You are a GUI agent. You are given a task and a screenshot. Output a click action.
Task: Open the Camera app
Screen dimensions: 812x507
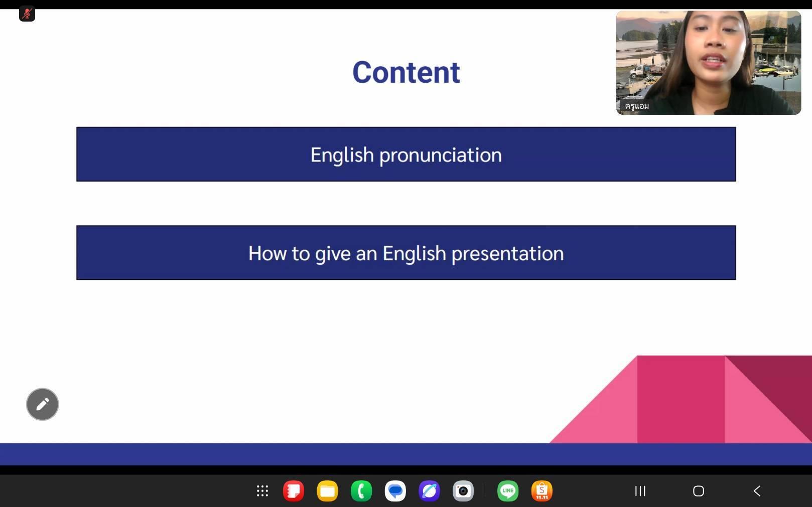463,491
